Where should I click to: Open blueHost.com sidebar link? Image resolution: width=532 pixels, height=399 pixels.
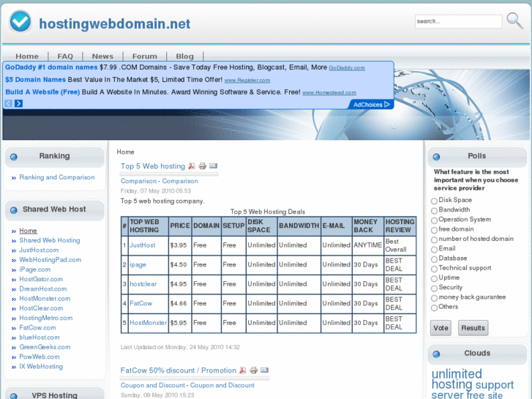40,338
